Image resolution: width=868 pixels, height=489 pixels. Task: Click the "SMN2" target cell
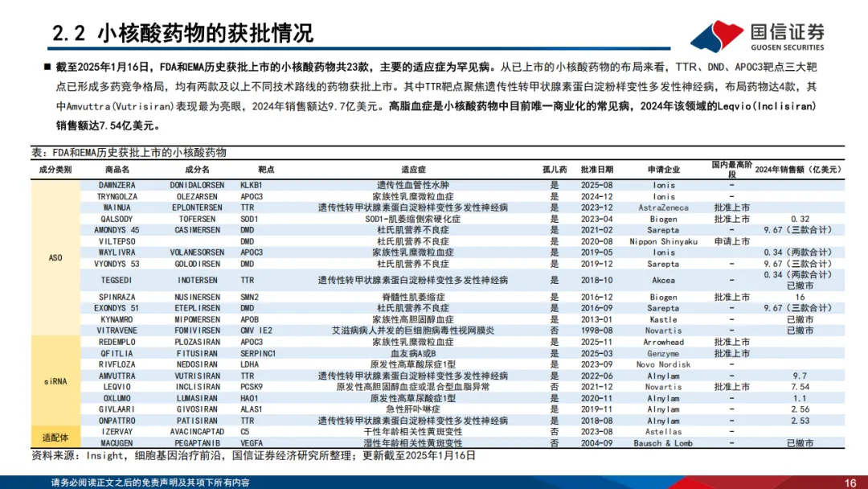(249, 298)
